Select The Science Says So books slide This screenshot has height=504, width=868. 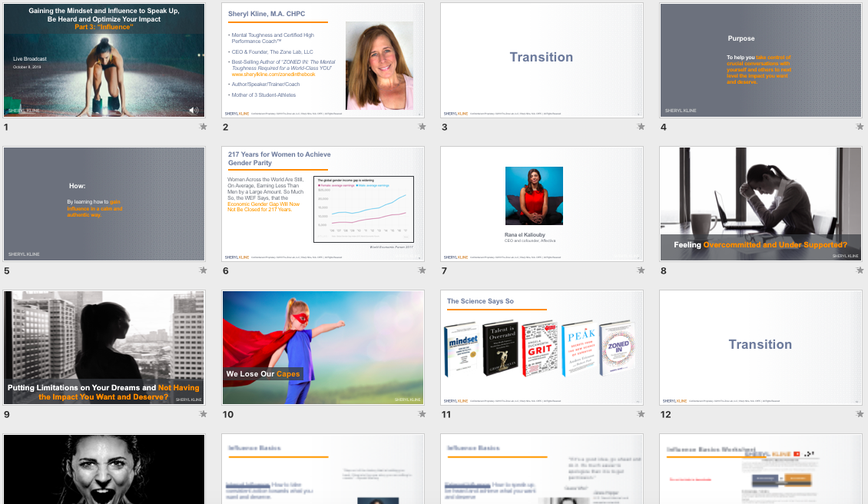click(542, 347)
